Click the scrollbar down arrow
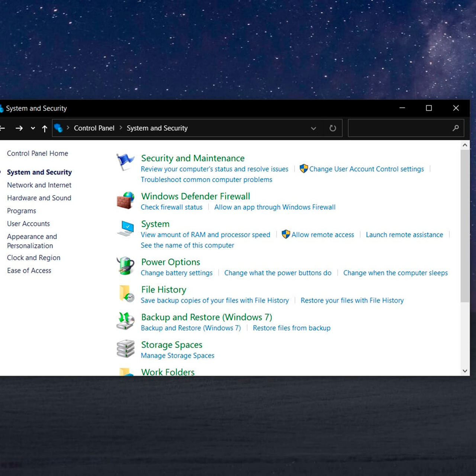Image resolution: width=476 pixels, height=476 pixels. coord(465,371)
